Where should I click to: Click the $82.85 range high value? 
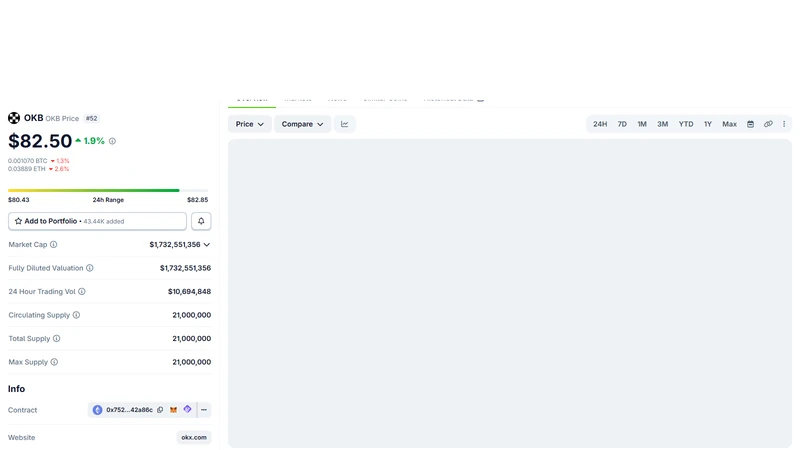click(x=197, y=200)
